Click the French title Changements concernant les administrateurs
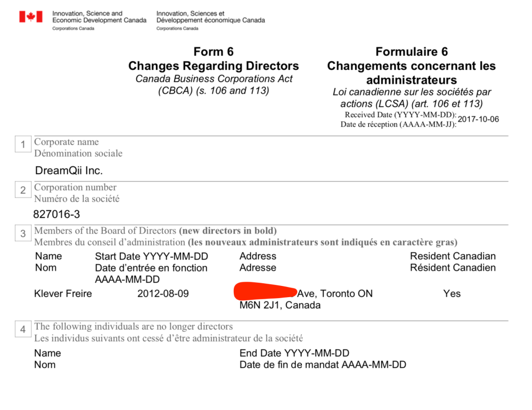This screenshot has width=532, height=410. tap(411, 73)
